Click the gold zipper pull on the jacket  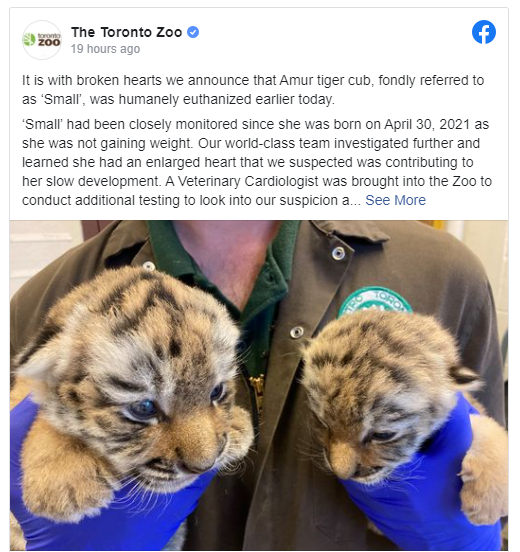coord(258,389)
